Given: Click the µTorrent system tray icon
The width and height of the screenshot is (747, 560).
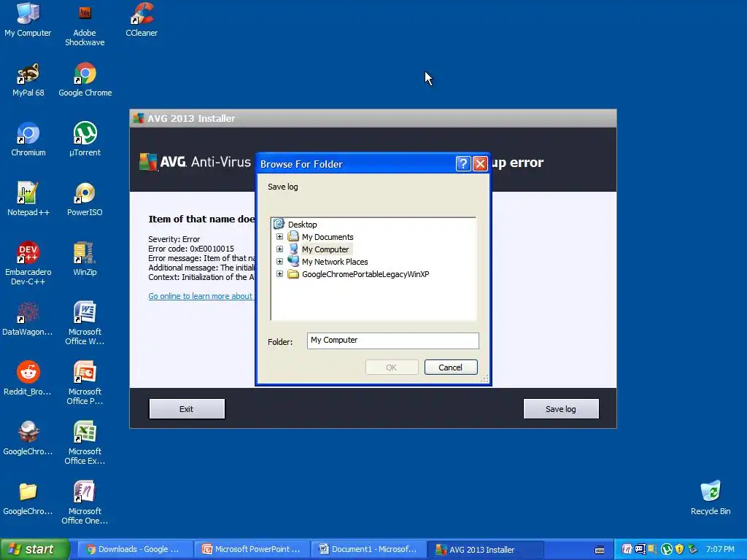Looking at the screenshot, I should (667, 550).
